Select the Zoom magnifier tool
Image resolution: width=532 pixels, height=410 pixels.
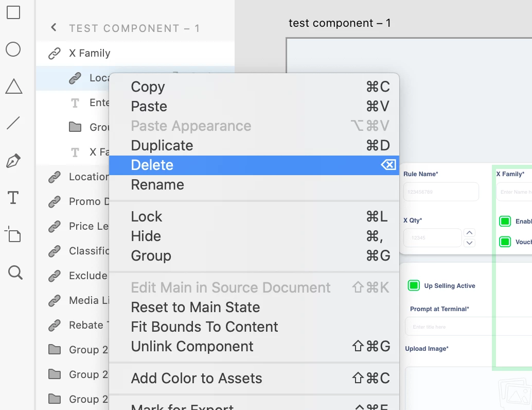click(15, 272)
